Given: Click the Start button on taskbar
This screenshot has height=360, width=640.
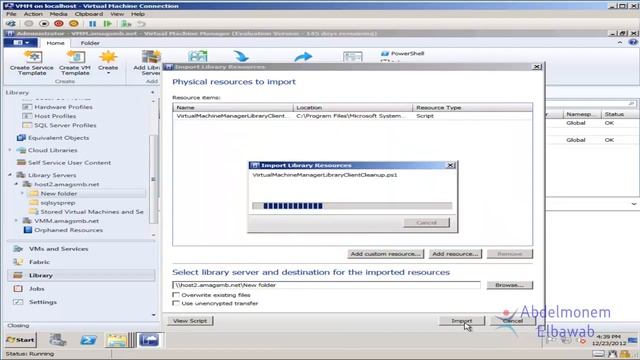Looking at the screenshot, I should tap(21, 340).
